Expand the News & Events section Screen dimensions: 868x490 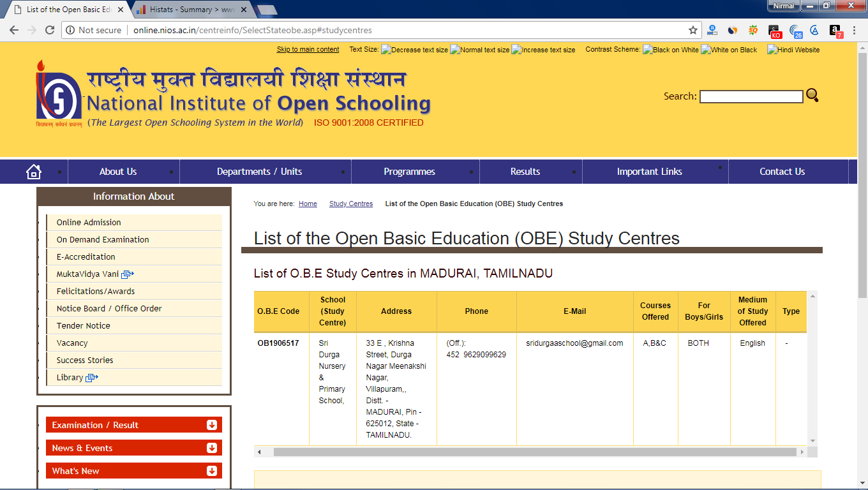pyautogui.click(x=134, y=448)
